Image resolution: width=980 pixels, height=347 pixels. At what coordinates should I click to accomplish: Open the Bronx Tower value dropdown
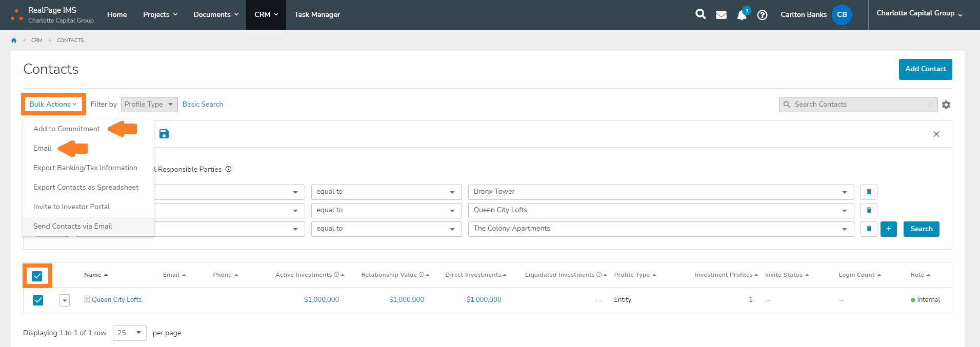(661, 192)
